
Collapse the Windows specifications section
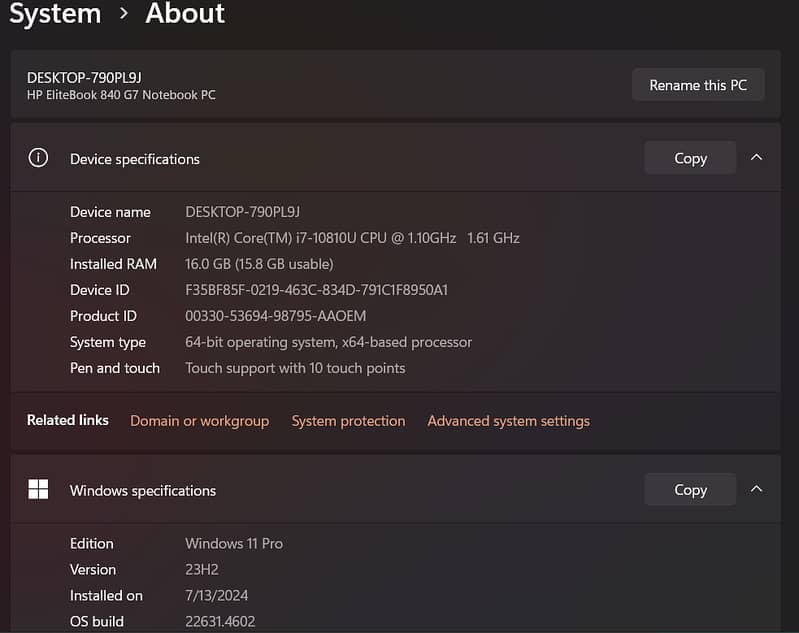coord(756,489)
